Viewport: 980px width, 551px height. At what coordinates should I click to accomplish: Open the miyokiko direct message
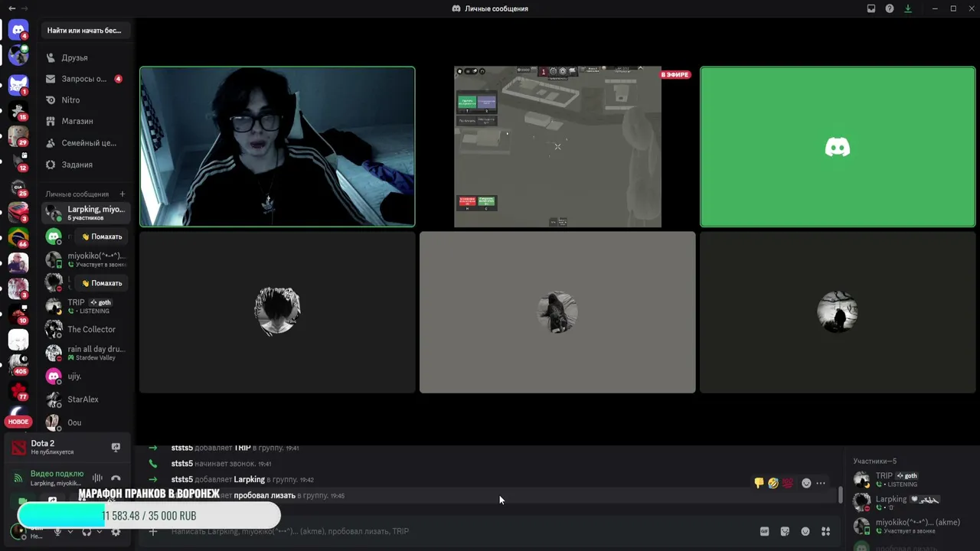pyautogui.click(x=86, y=259)
